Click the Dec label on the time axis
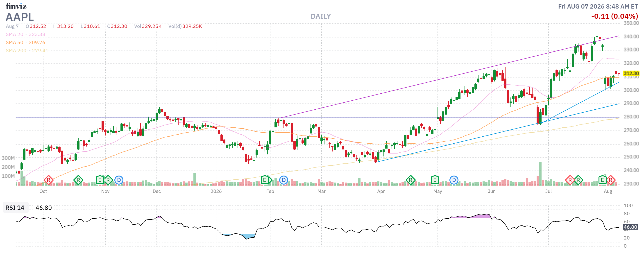Screen dimensions: 644x253 [157, 192]
